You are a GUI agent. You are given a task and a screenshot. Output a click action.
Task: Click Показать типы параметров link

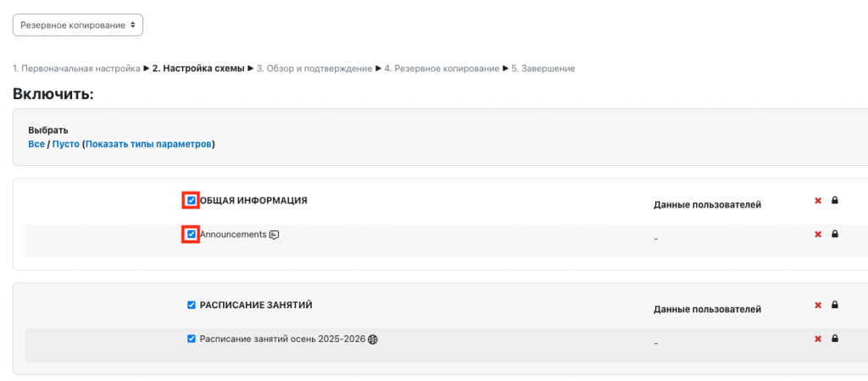(147, 145)
